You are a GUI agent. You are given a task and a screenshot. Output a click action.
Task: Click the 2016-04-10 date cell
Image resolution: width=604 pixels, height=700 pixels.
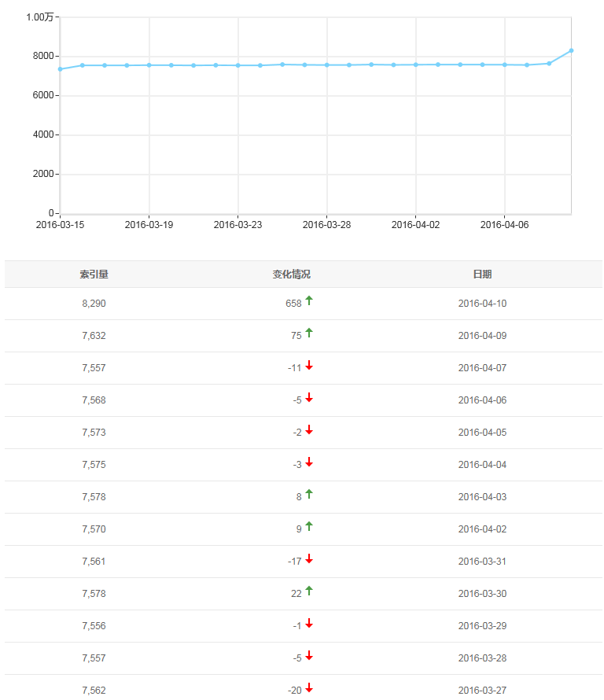[x=482, y=304]
